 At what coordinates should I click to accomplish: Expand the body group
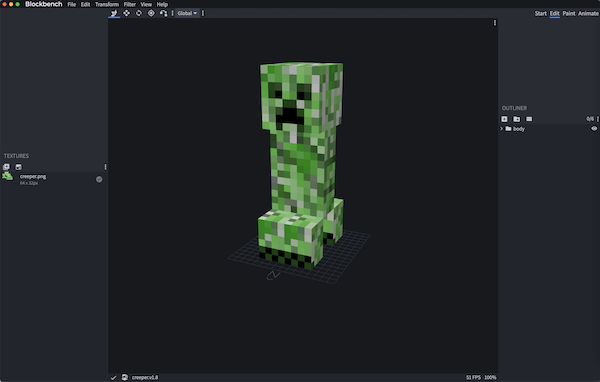pyautogui.click(x=501, y=129)
